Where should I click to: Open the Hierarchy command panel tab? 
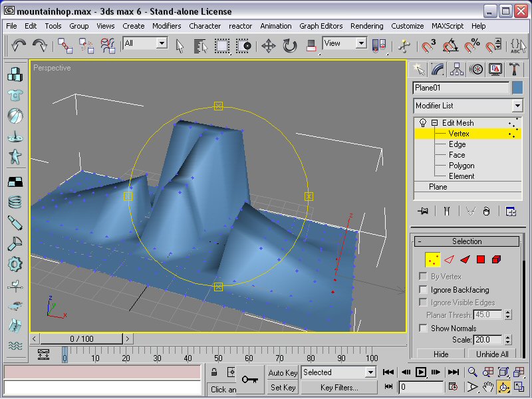click(x=457, y=69)
